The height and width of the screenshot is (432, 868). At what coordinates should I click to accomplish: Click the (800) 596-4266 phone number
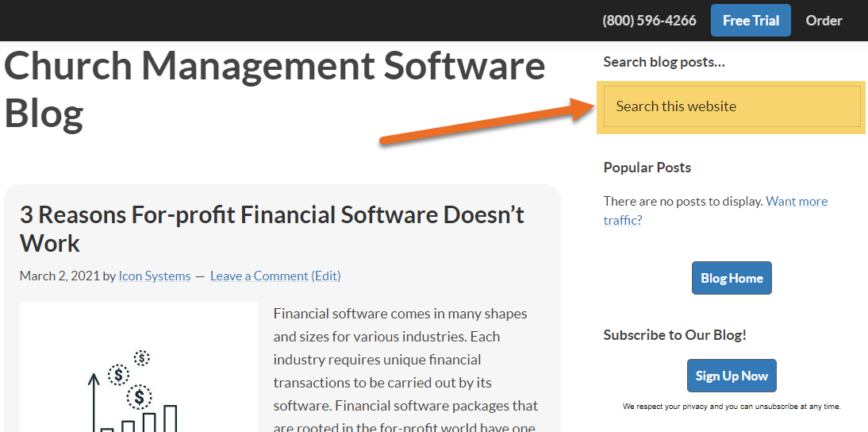click(x=649, y=21)
